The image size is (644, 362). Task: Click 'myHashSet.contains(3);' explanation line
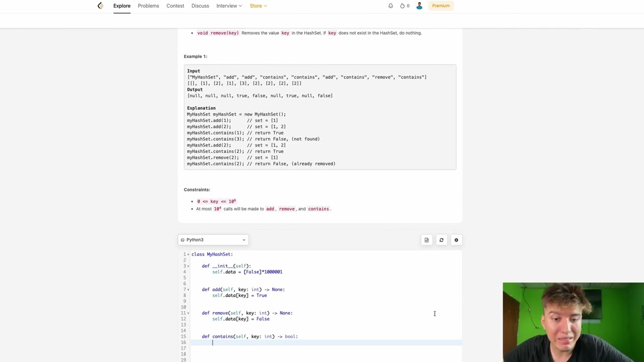pyautogui.click(x=215, y=139)
